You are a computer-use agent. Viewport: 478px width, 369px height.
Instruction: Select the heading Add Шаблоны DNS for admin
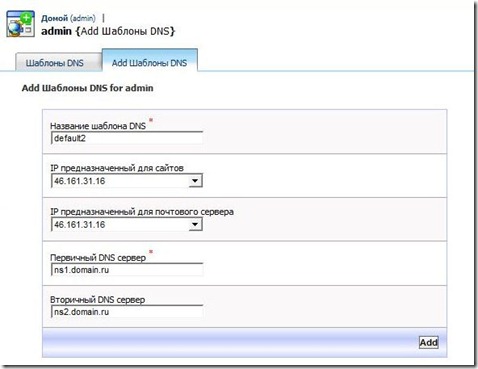[88, 88]
